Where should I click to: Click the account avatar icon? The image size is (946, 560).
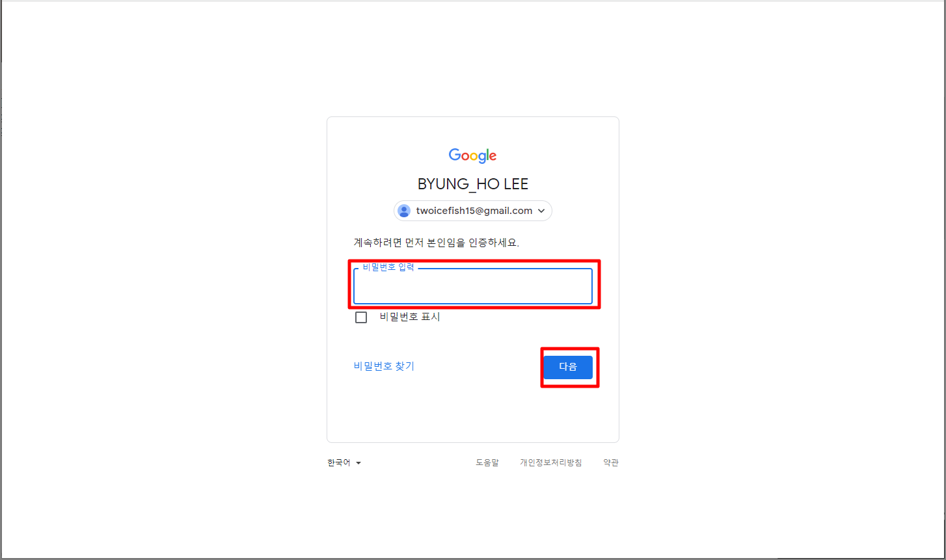coord(404,211)
